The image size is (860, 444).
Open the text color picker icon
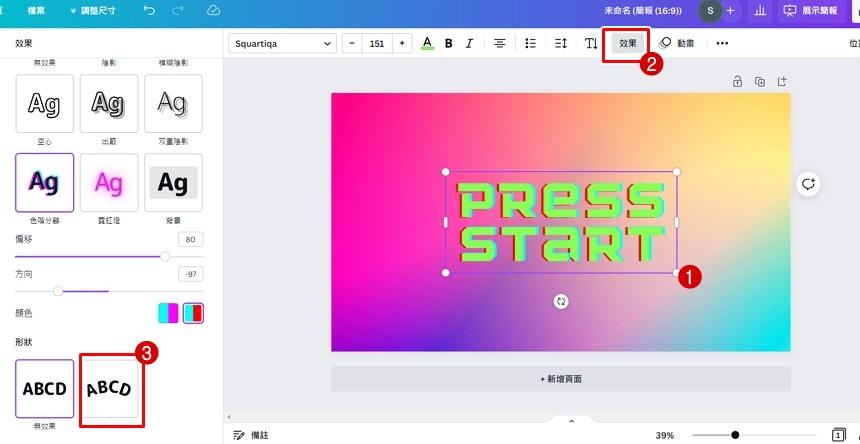[427, 43]
